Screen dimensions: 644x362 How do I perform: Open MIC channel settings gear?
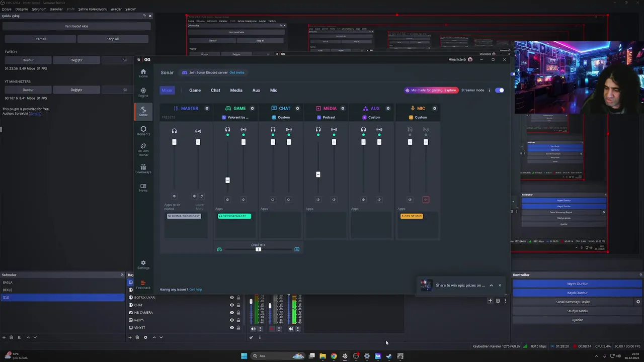(x=435, y=108)
